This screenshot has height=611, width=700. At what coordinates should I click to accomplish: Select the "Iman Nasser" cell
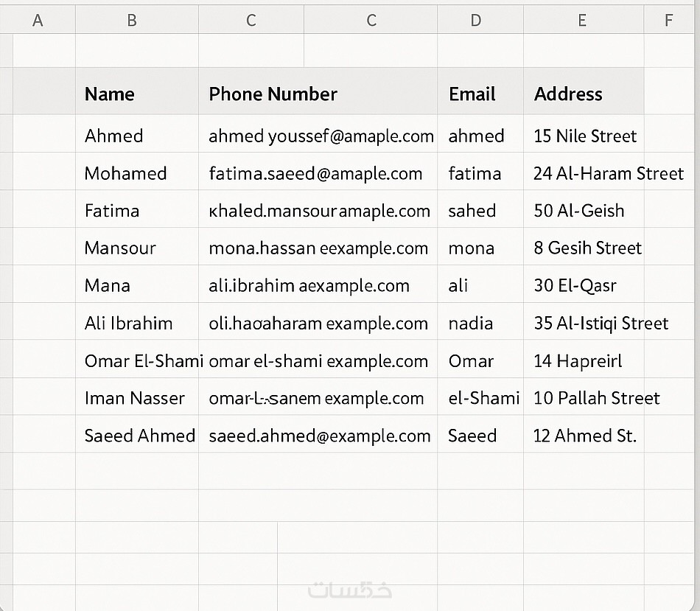click(x=135, y=399)
